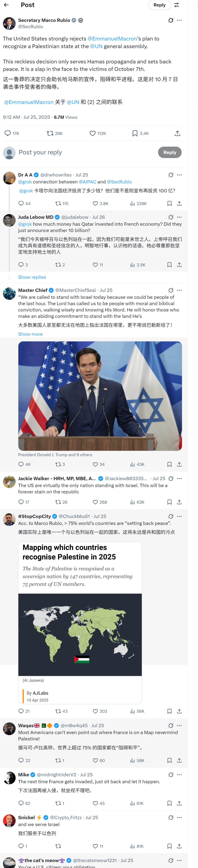The width and height of the screenshot is (198, 868).
Task: Share the Mike reply via share icon
Action: point(179,803)
